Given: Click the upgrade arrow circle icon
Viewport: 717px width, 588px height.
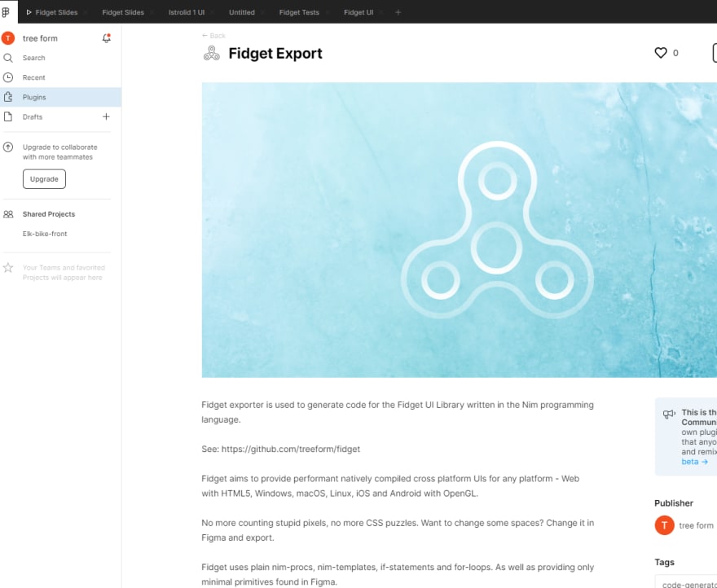Looking at the screenshot, I should pyautogui.click(x=8, y=147).
